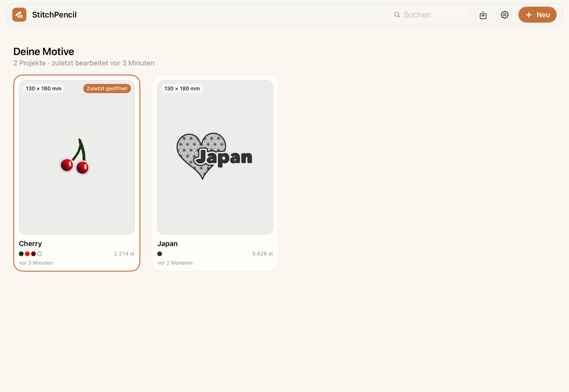Click the search magnifier icon
The height and width of the screenshot is (392, 569).
397,15
